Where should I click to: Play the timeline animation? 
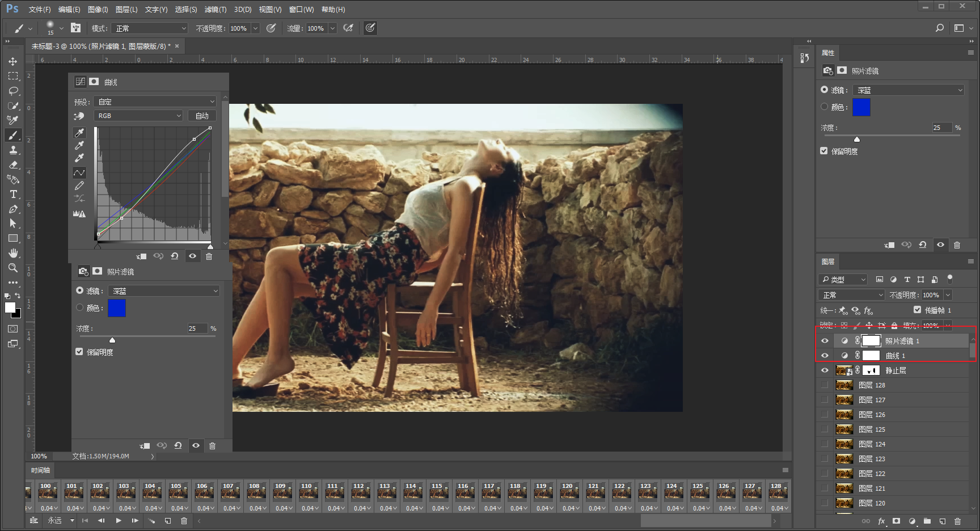click(119, 520)
